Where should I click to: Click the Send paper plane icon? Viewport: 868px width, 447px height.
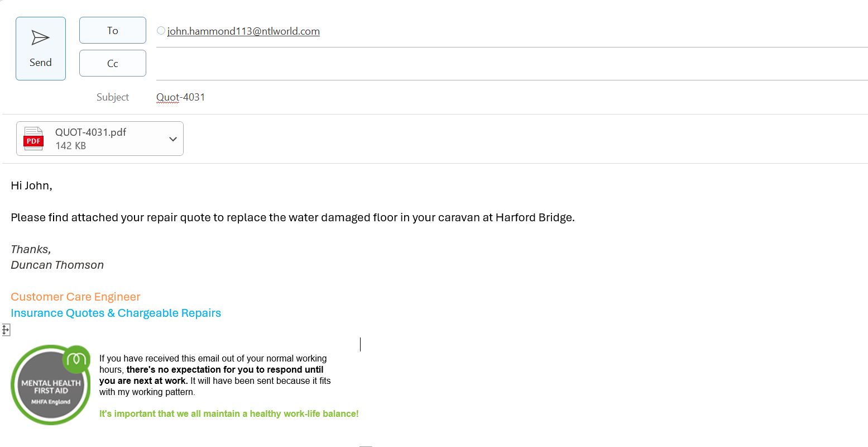(x=40, y=38)
